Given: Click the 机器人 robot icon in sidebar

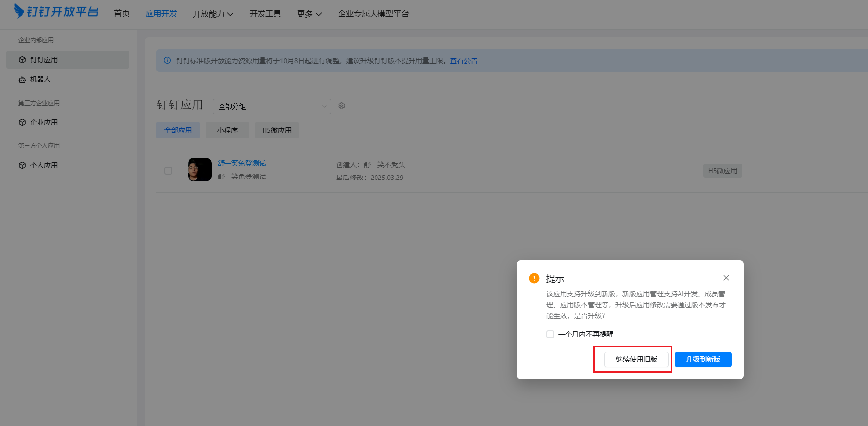Looking at the screenshot, I should point(22,79).
